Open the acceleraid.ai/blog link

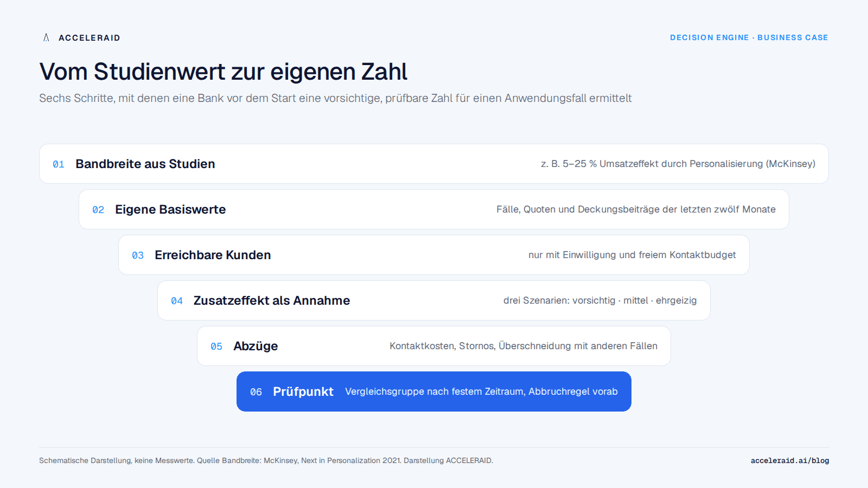(x=790, y=460)
